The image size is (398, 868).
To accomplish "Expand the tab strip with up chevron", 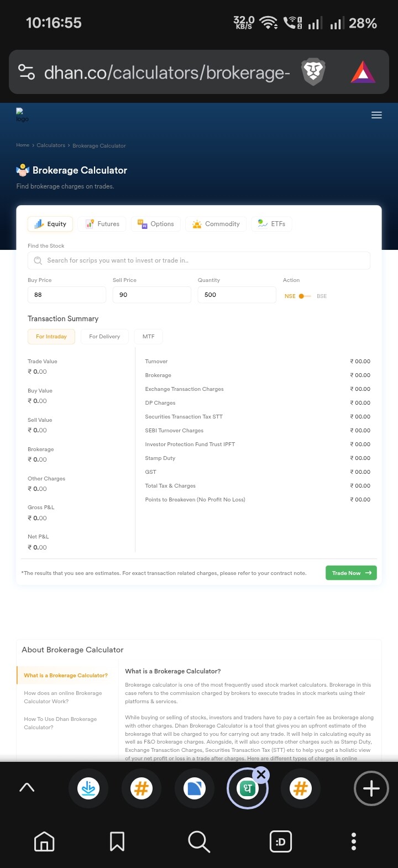I will click(27, 788).
